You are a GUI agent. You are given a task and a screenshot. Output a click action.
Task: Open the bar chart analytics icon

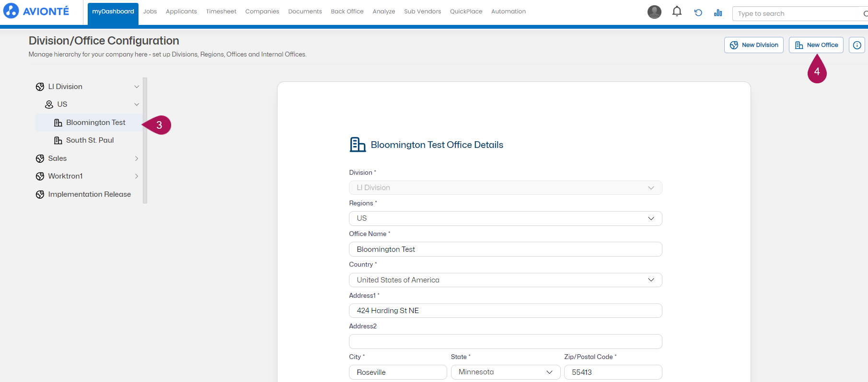[718, 13]
